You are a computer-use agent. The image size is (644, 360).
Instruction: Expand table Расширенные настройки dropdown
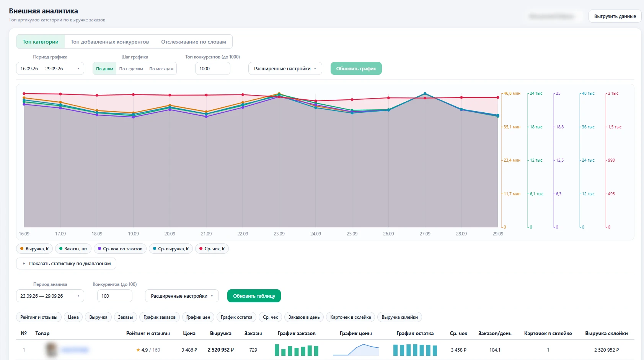point(182,296)
